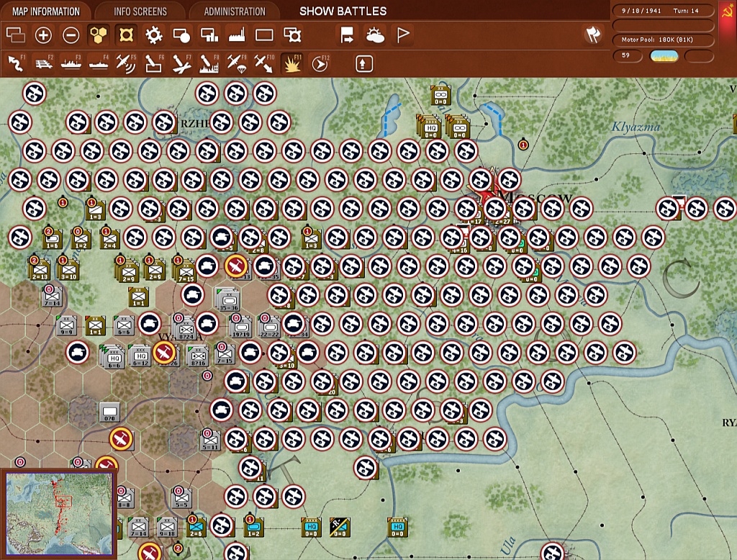
Task: Select the grey unit labeled 5=5
Action: tap(182, 498)
